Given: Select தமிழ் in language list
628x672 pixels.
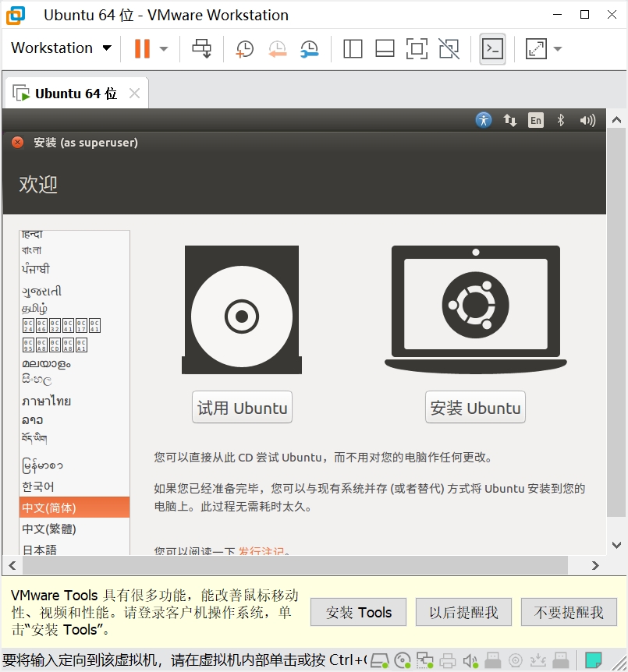Looking at the screenshot, I should click(x=74, y=308).
